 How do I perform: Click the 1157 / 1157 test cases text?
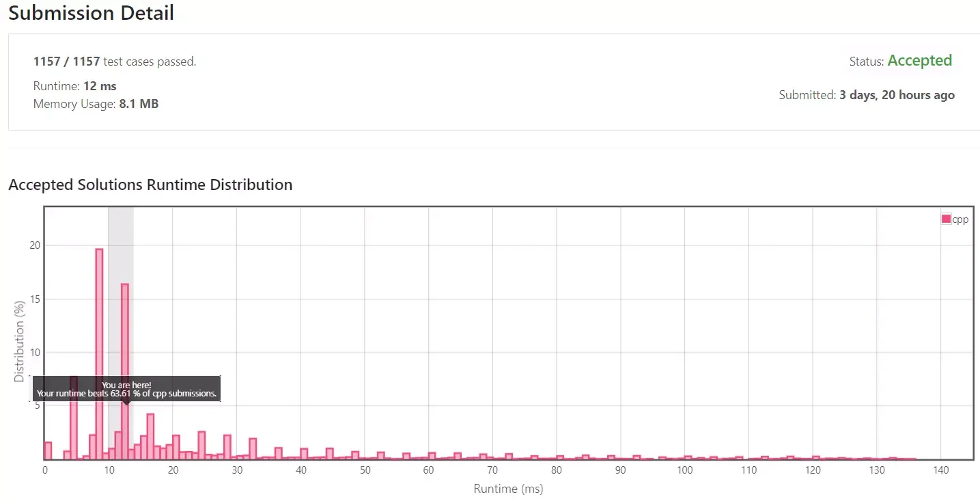[115, 62]
